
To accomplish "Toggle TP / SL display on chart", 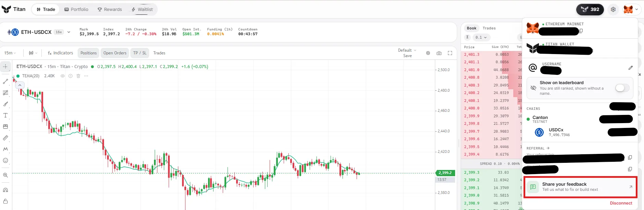I will (140, 53).
